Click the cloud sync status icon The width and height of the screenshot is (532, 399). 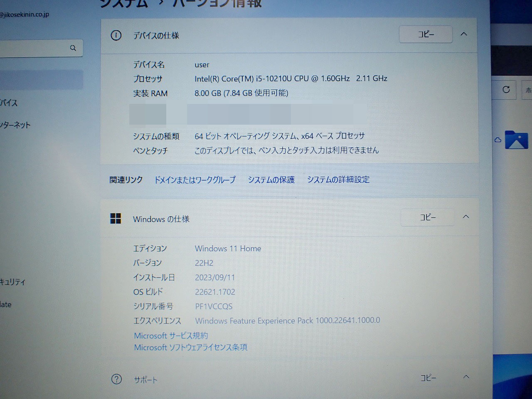point(498,140)
